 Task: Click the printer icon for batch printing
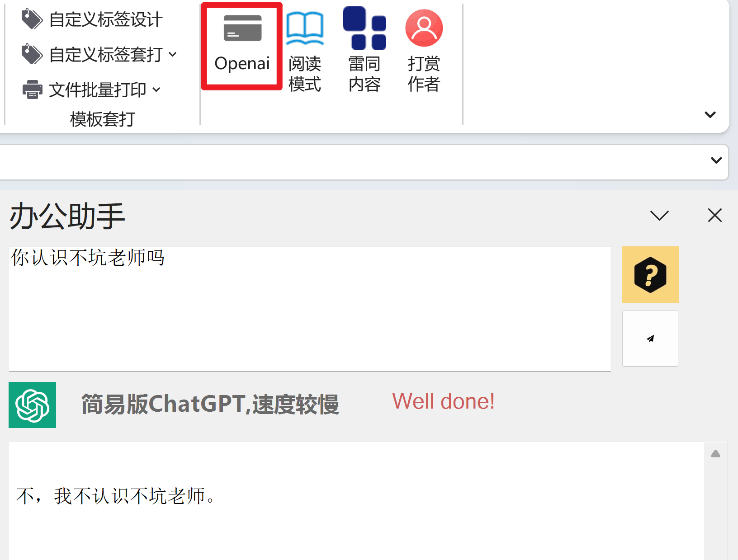click(x=33, y=89)
